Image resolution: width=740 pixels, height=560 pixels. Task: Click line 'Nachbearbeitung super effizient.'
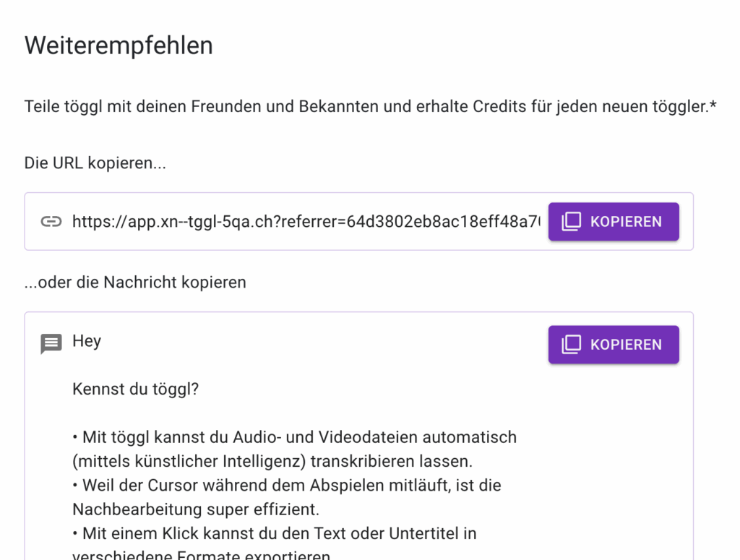tap(196, 509)
